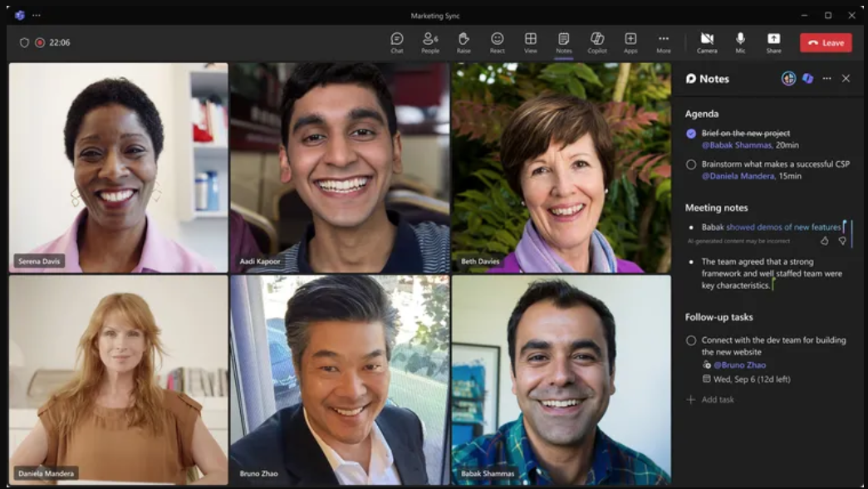Viewport: 868px width, 489px height.
Task: Click the Meeting notes heading
Action: pos(716,208)
